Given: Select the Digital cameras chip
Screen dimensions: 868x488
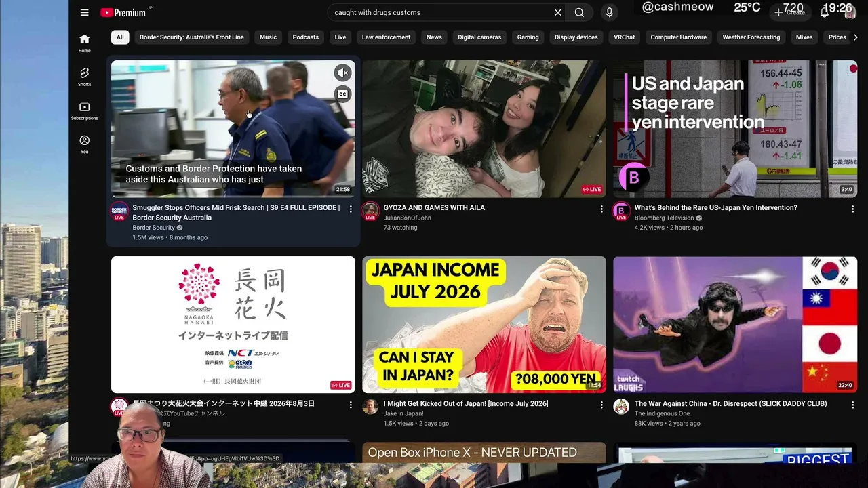Looking at the screenshot, I should [479, 37].
